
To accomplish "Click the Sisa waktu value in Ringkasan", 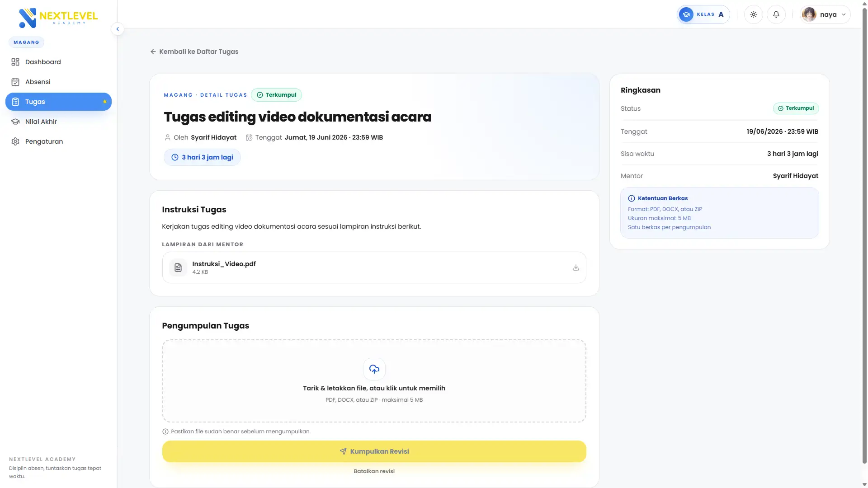I will pos(793,154).
